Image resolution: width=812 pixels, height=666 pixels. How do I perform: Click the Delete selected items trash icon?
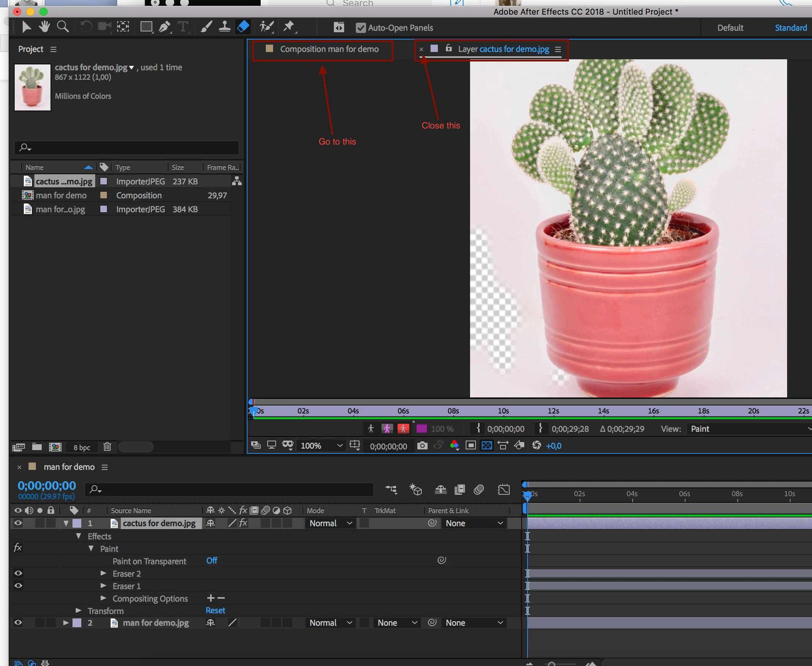pos(107,447)
